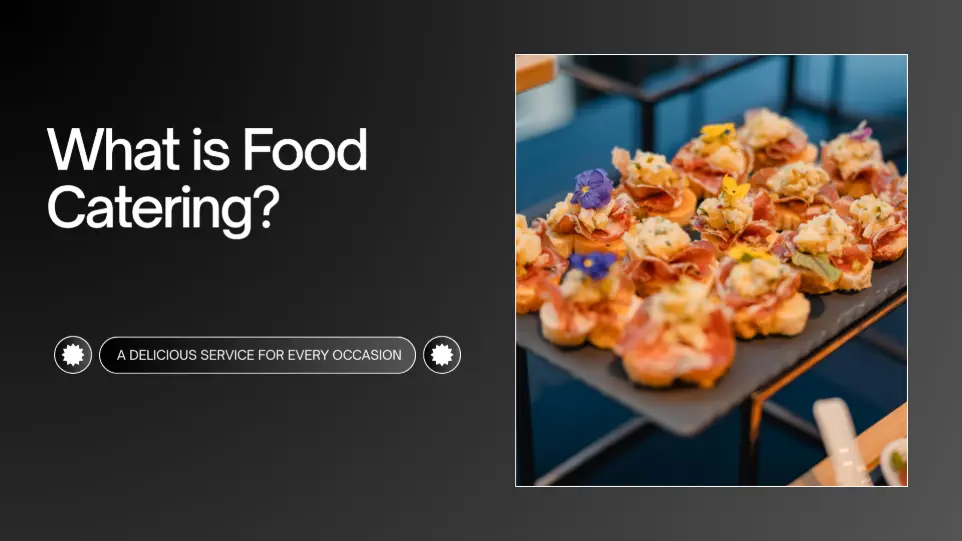Click the left starburst badge icon
The height and width of the screenshot is (541, 962).
click(x=73, y=355)
